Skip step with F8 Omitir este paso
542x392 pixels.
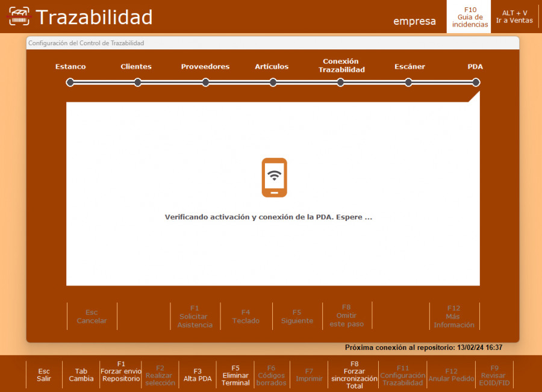click(346, 316)
